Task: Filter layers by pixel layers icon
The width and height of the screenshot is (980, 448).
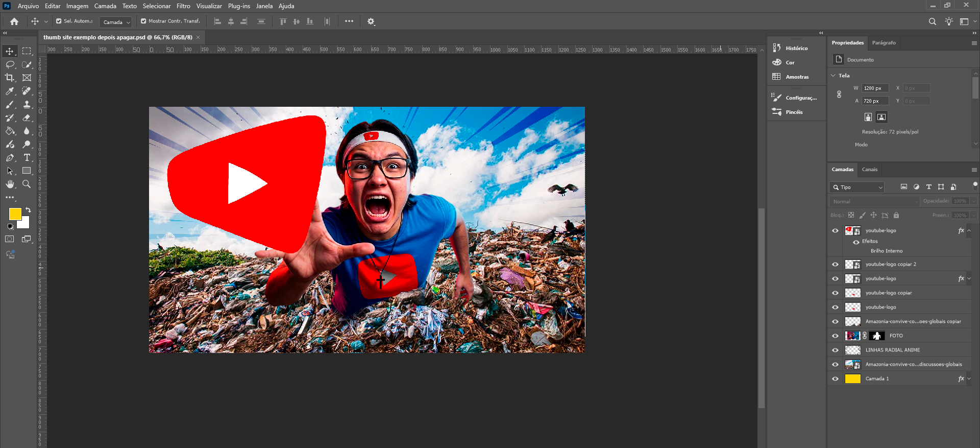Action: tap(904, 187)
